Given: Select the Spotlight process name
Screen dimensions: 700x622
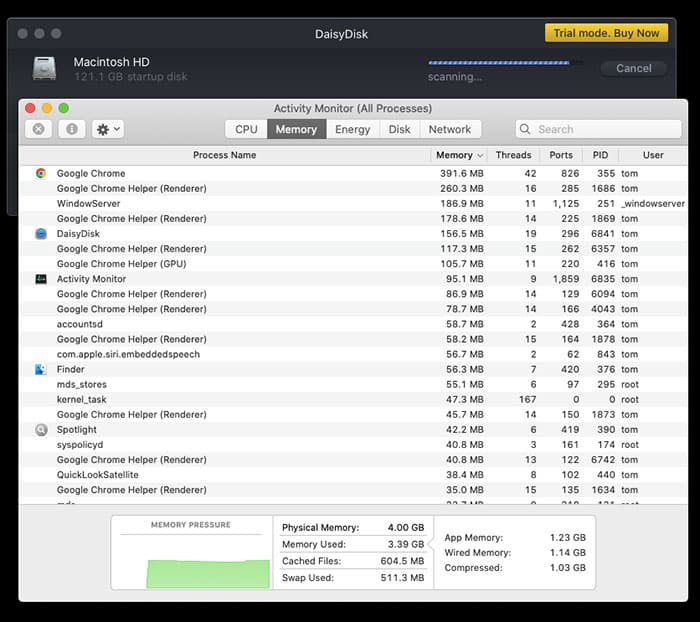Looking at the screenshot, I should tap(77, 430).
